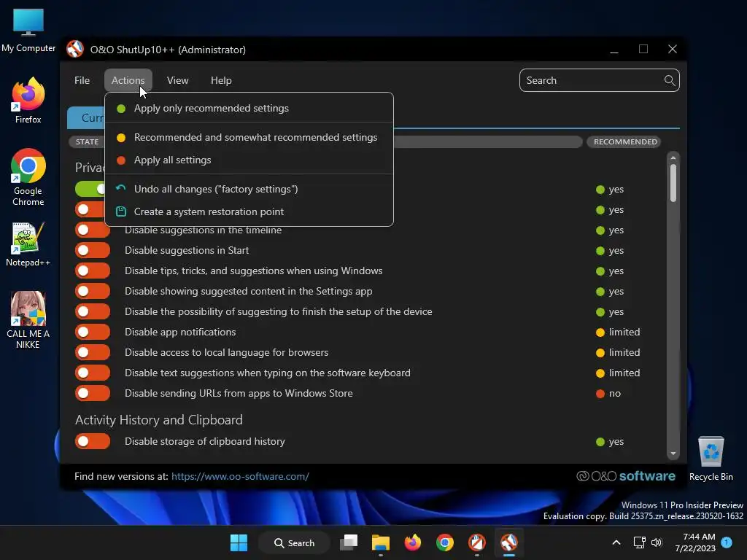Click the STATE column header

87,142
